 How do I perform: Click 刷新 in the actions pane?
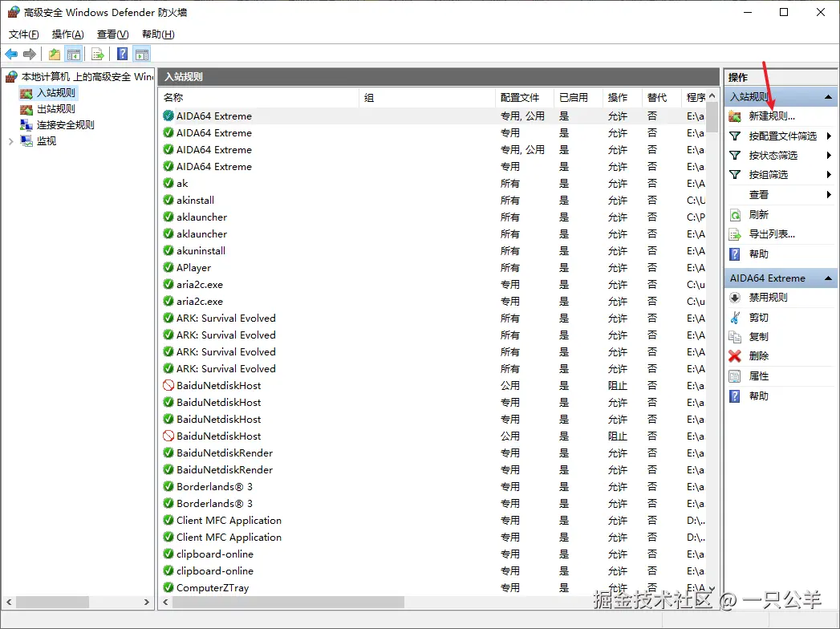click(759, 215)
